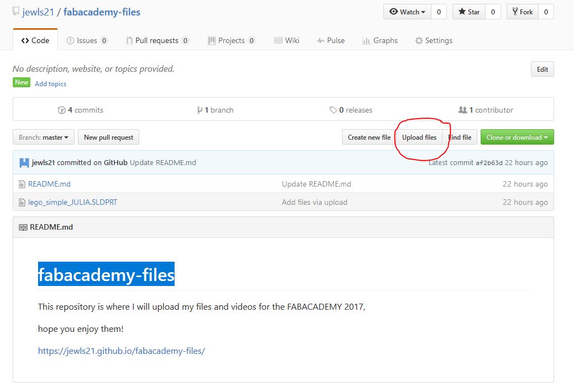Open the repository Settings tab
Image resolution: width=574 pixels, height=392 pixels.
pyautogui.click(x=434, y=40)
